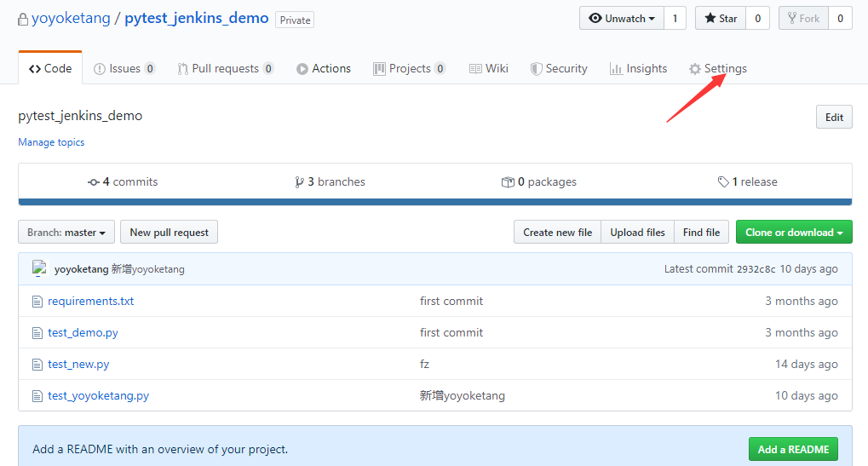Viewport: 868px width, 466px height.
Task: Click the Upload files button
Action: pyautogui.click(x=637, y=233)
